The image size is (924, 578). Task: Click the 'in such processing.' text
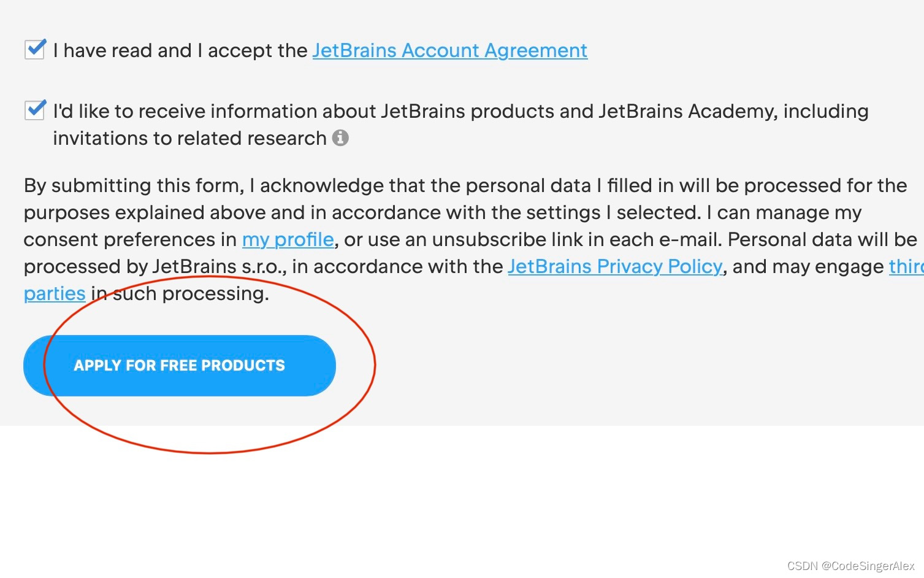(180, 293)
